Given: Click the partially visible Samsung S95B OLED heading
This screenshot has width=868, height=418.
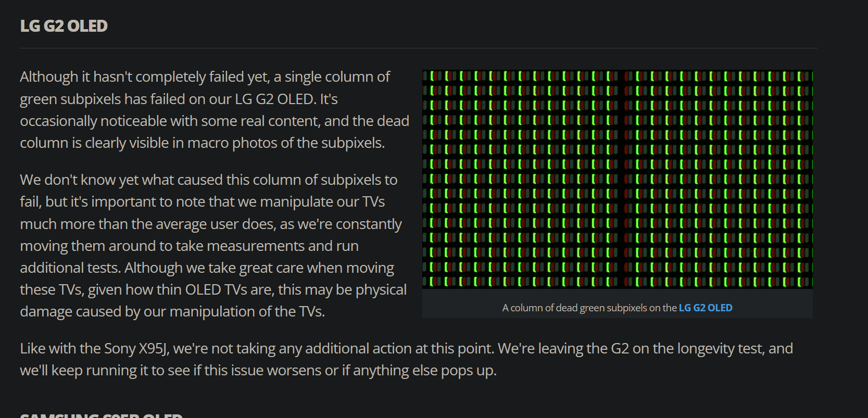Looking at the screenshot, I should click(x=102, y=415).
